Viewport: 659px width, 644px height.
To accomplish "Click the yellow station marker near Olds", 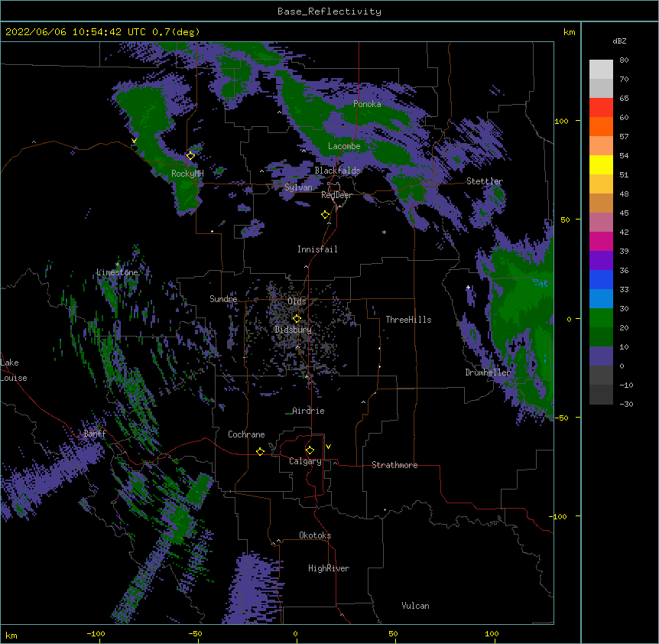I will [297, 318].
